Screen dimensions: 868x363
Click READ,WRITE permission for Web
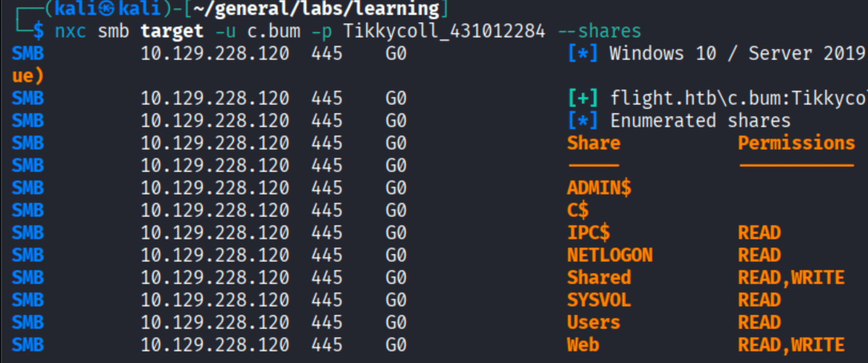[x=791, y=345]
